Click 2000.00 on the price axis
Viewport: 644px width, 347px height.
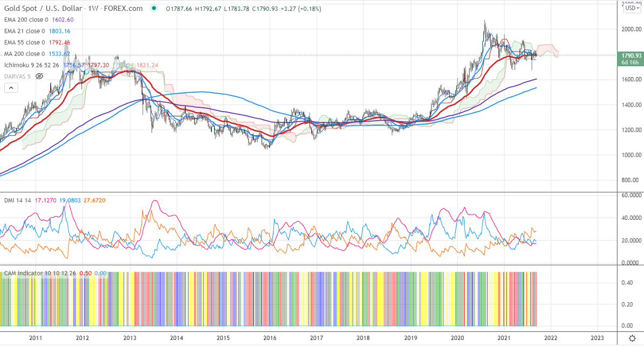631,29
